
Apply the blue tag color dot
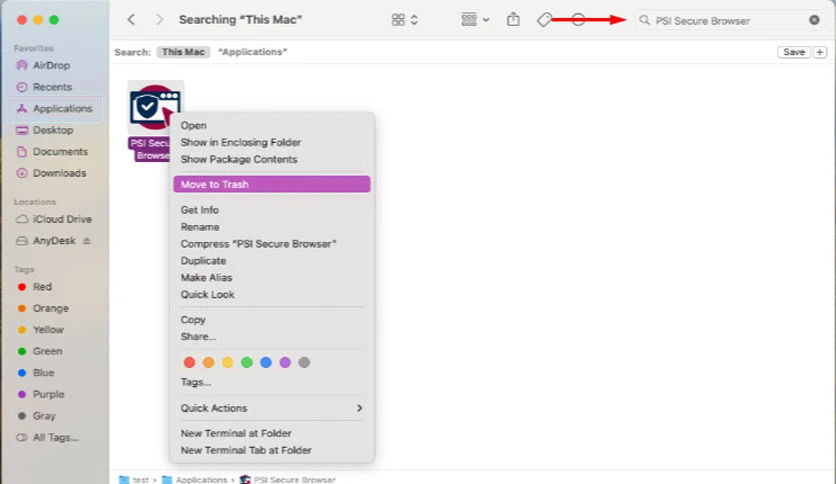pos(266,362)
